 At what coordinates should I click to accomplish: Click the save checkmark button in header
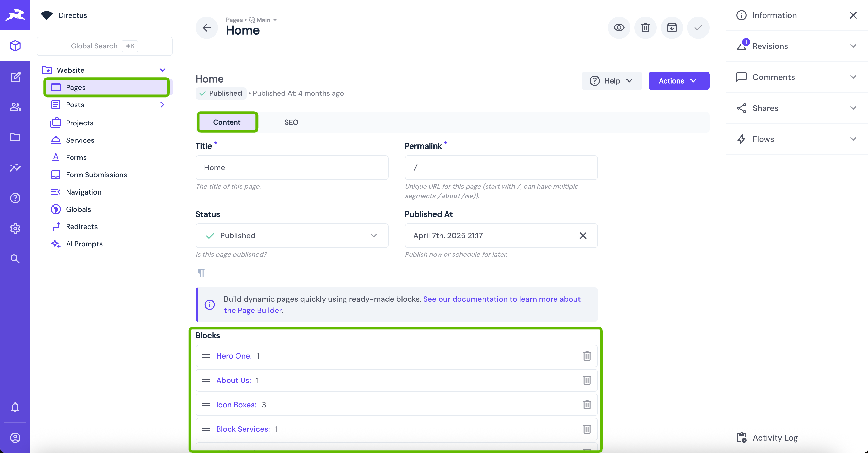tap(698, 28)
